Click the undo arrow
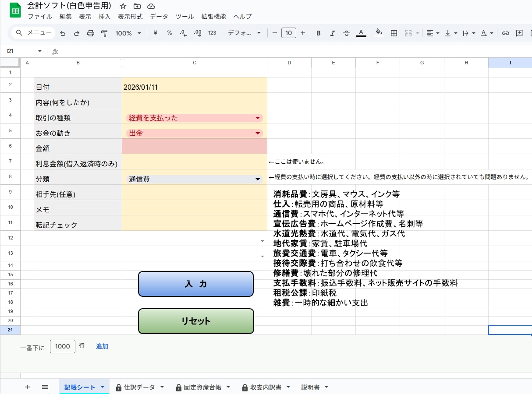The height and width of the screenshot is (394, 532). 63,33
